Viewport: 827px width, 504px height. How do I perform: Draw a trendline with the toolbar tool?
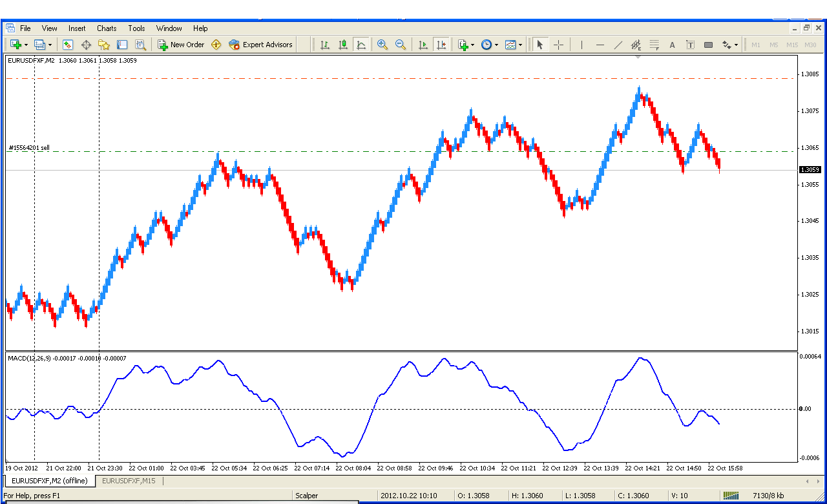pos(618,45)
